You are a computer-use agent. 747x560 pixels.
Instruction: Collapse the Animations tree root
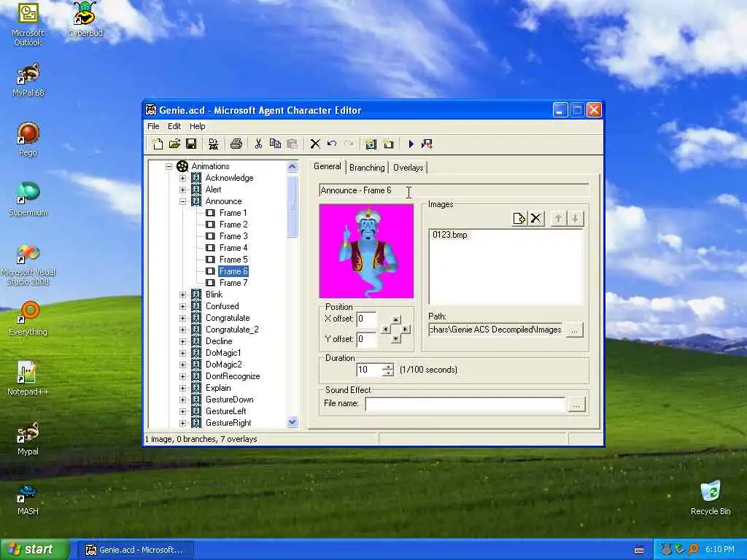tap(169, 166)
